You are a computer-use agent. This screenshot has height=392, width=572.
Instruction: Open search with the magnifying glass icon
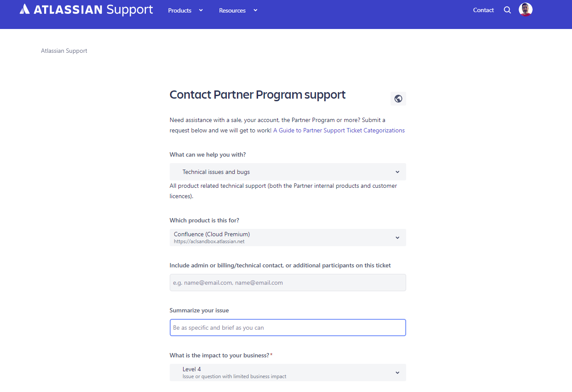[507, 10]
